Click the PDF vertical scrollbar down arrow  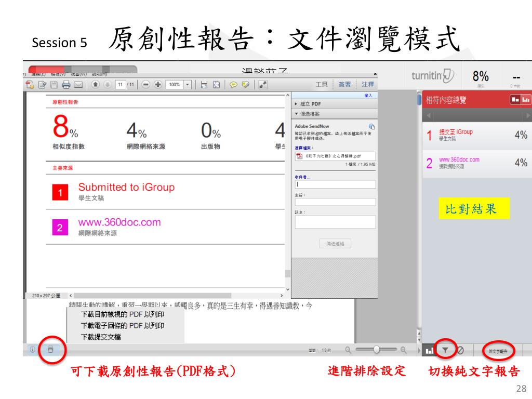click(x=288, y=289)
